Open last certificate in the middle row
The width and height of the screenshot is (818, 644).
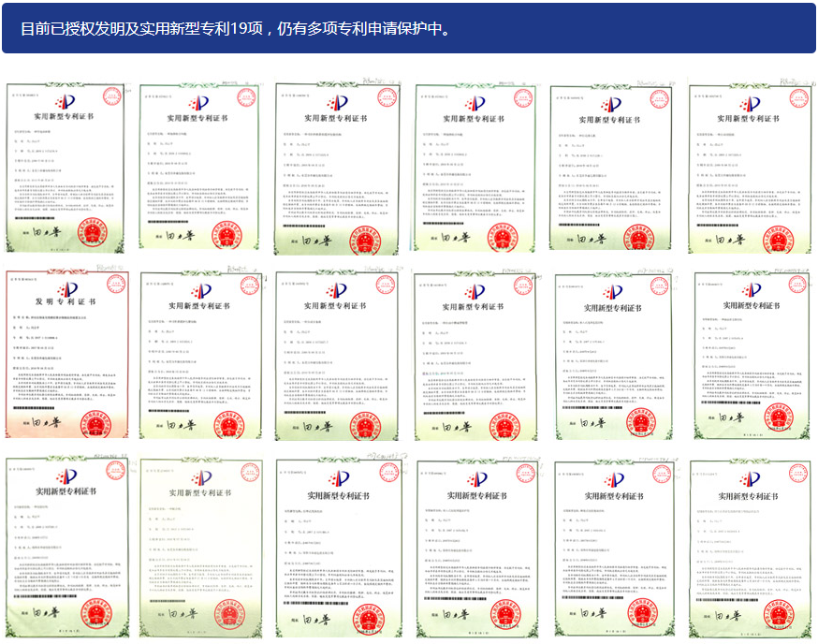tap(752, 355)
